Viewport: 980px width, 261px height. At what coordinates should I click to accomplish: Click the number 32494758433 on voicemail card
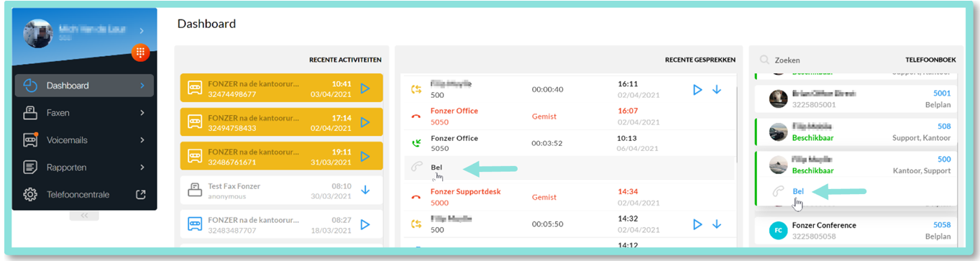232,128
